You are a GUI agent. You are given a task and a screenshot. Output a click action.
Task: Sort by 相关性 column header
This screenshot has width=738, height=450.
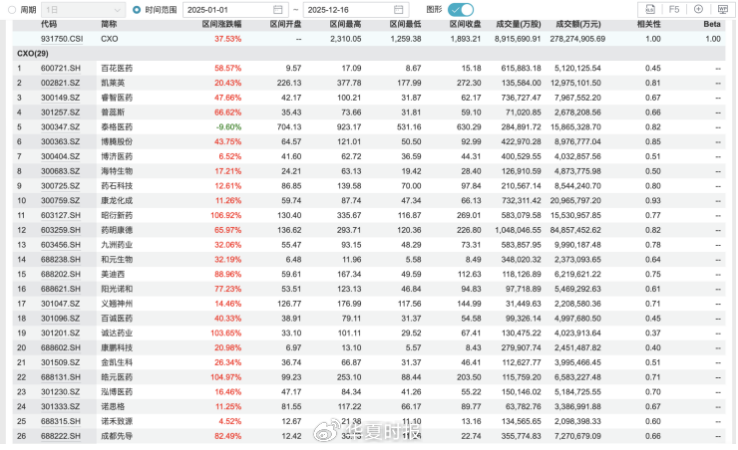point(649,24)
